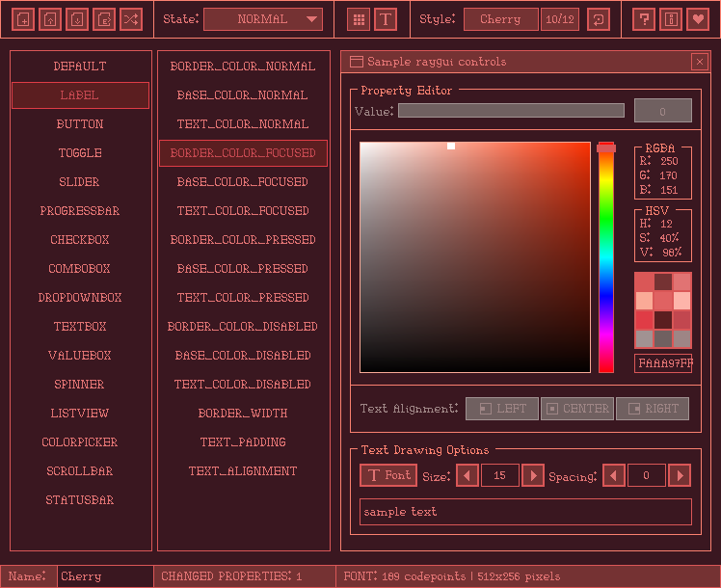This screenshot has height=588, width=721.
Task: Click the save style file icon
Action: (x=77, y=19)
